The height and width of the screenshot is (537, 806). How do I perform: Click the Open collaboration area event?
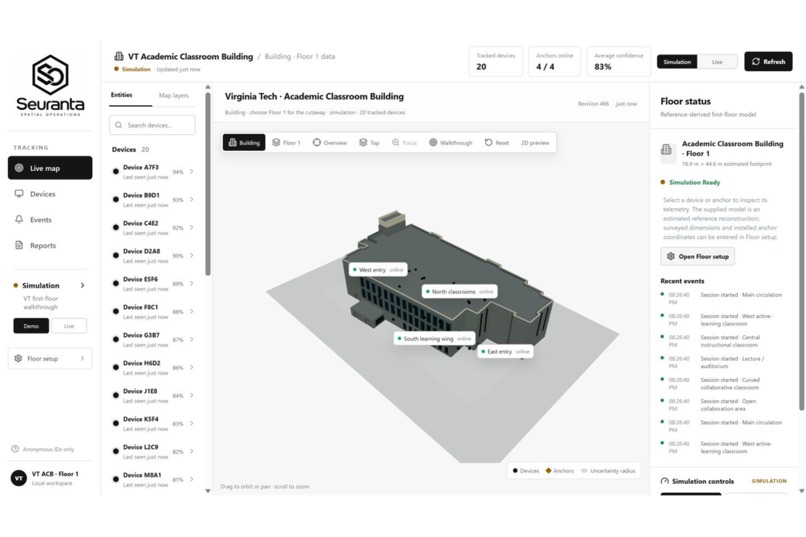723,405
